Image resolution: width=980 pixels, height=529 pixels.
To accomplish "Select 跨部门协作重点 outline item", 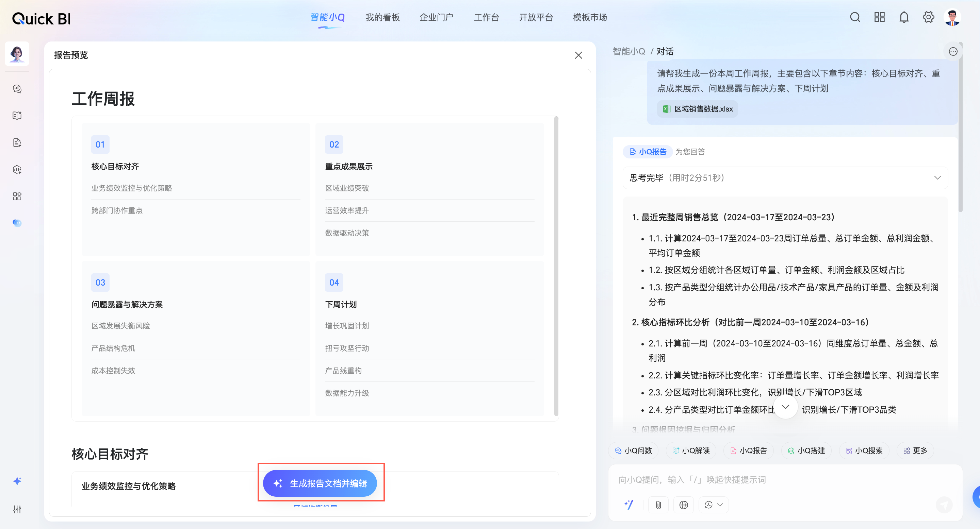I will tap(117, 210).
